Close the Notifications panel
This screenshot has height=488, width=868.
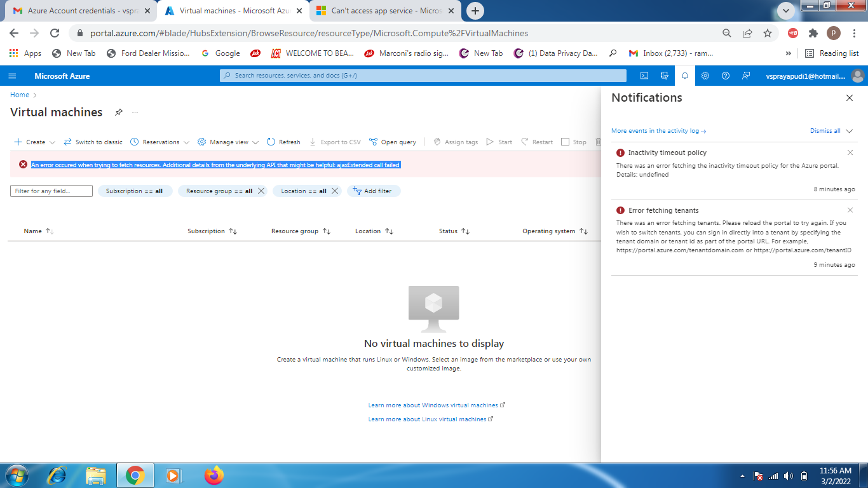point(850,98)
